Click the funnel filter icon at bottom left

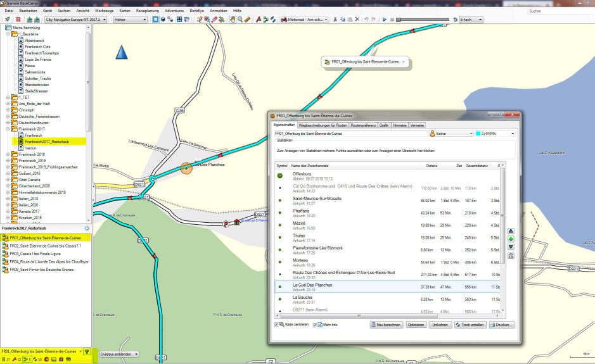(x=87, y=351)
